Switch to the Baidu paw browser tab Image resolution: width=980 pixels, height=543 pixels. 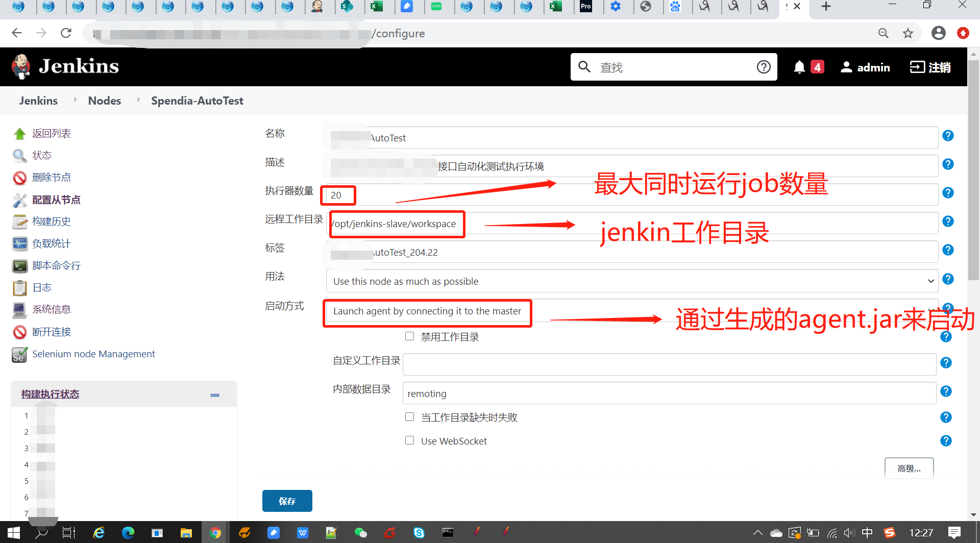point(675,7)
